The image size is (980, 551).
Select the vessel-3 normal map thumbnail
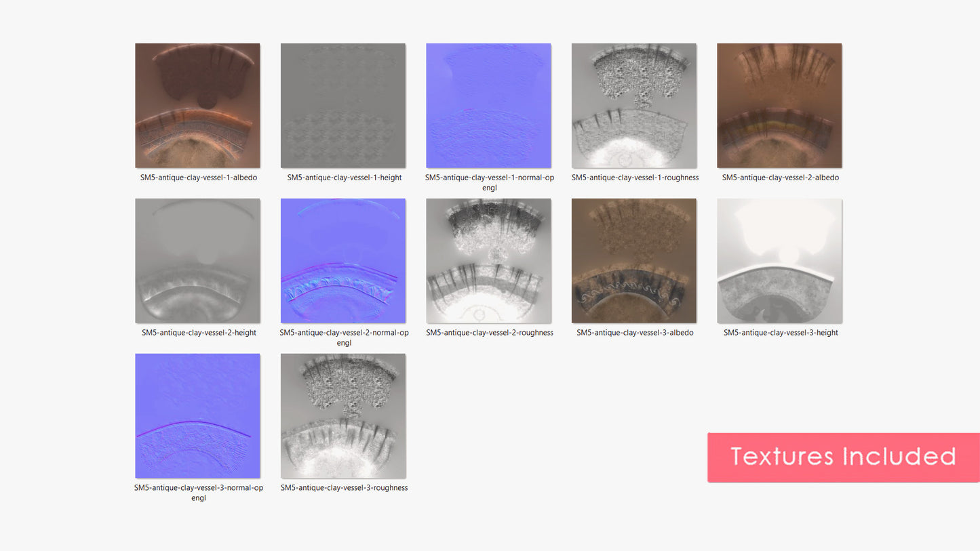pos(197,415)
